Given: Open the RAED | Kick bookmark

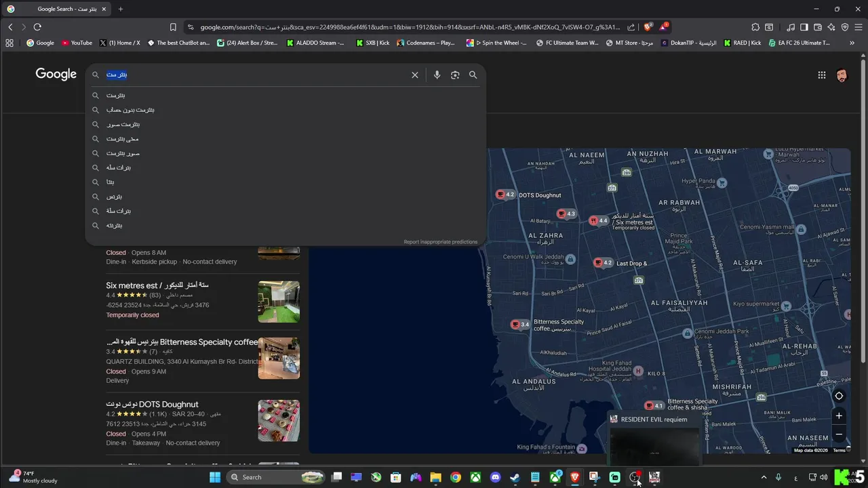Looking at the screenshot, I should coord(743,43).
